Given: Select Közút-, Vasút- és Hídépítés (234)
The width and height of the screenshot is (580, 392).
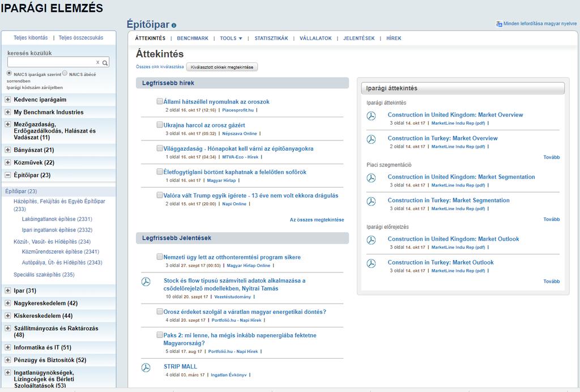Looking at the screenshot, I should click(52, 241).
